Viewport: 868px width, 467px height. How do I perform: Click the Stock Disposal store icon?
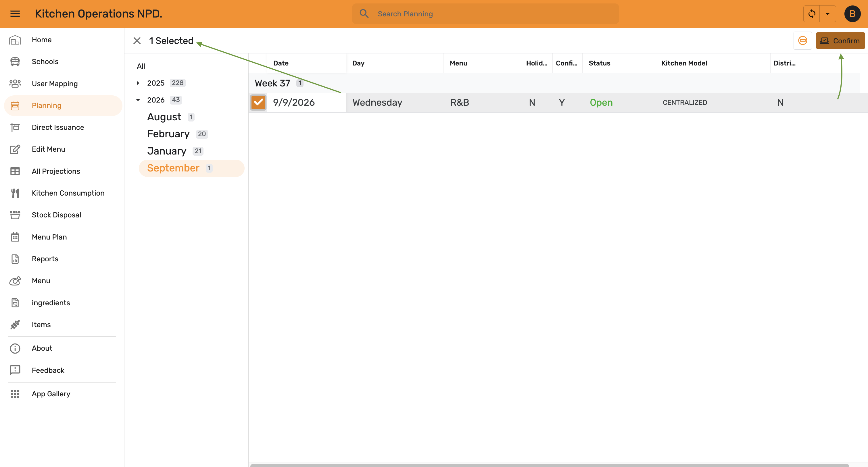click(15, 215)
